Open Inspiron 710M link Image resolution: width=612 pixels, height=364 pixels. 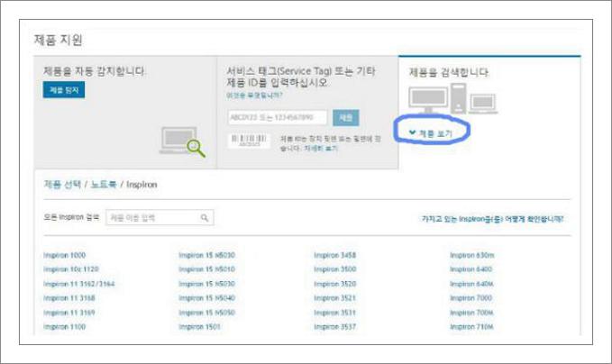(x=471, y=326)
